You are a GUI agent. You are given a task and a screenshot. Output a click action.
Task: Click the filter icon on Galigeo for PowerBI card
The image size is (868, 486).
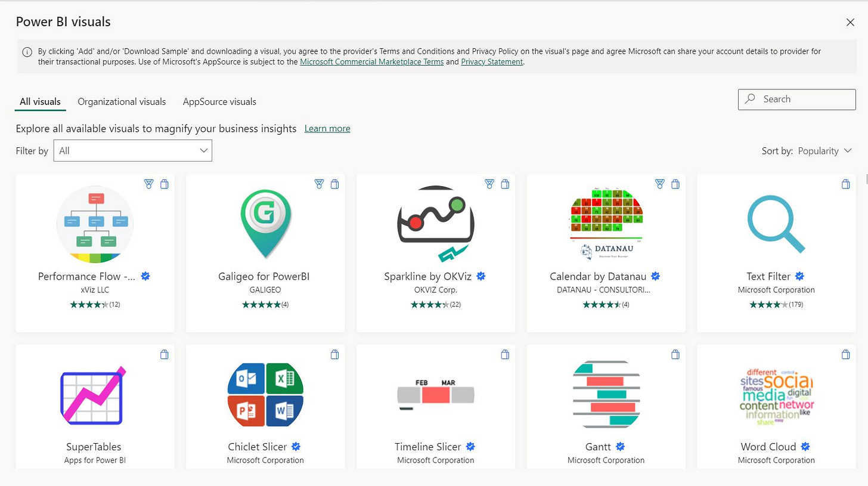coord(319,184)
